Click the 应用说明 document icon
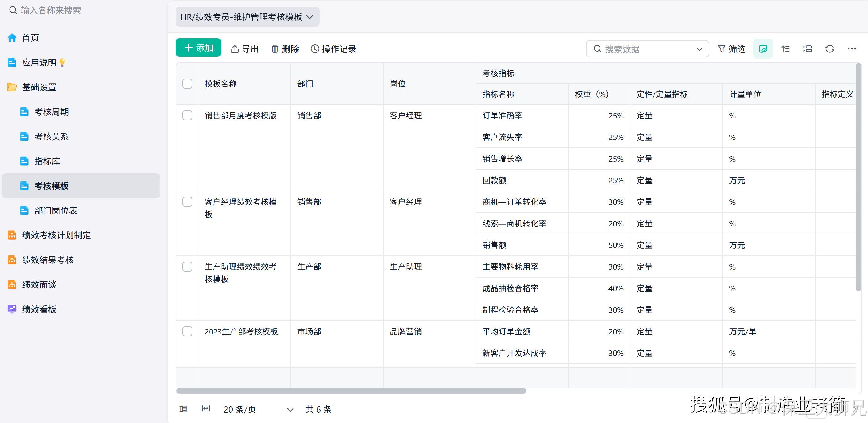The image size is (868, 423). 12,63
